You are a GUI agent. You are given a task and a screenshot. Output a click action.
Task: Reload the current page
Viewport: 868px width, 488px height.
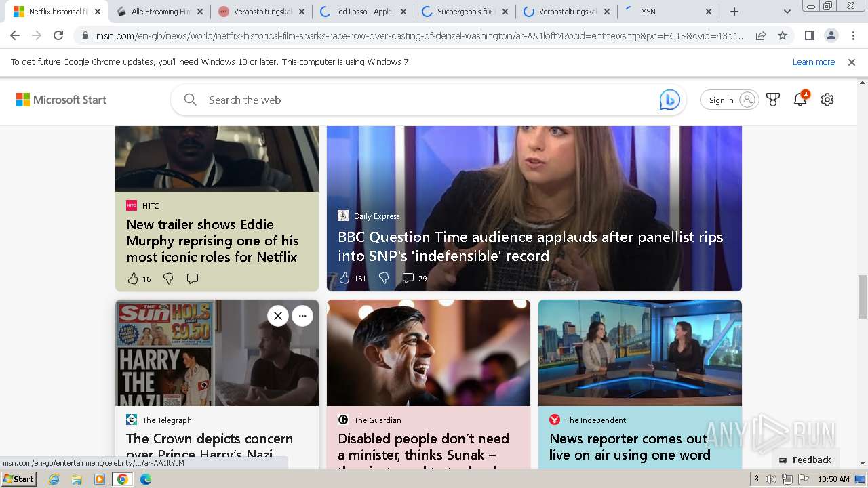point(58,35)
